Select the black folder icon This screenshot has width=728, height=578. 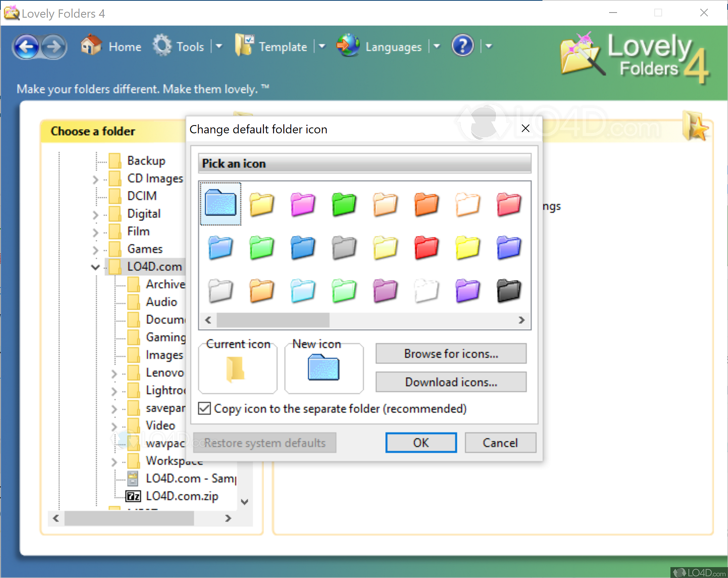[x=508, y=291]
